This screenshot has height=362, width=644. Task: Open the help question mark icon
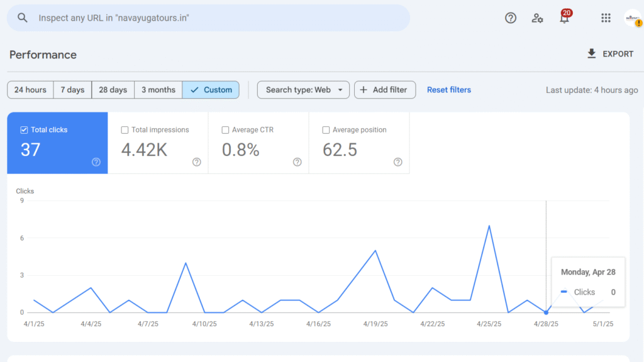click(x=510, y=18)
